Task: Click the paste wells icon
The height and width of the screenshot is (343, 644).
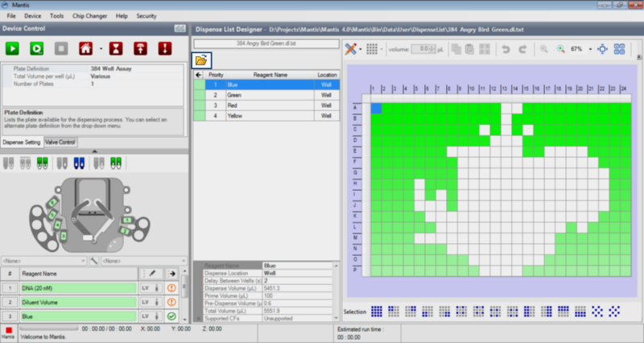Action: coord(469,49)
